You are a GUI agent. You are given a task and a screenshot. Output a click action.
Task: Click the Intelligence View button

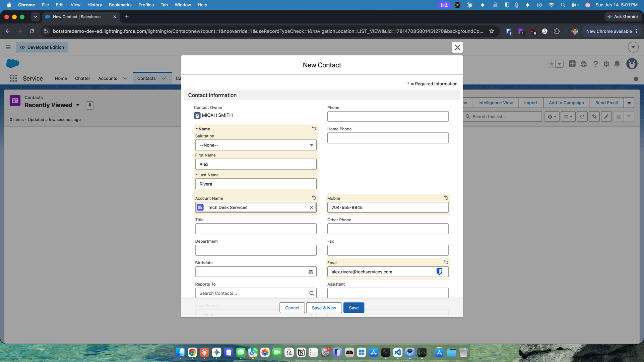(495, 103)
